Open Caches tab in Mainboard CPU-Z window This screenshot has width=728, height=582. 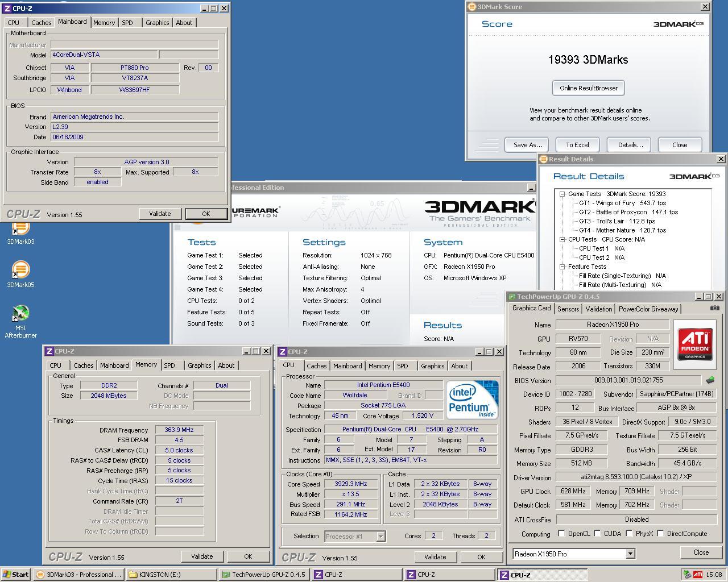coord(42,23)
